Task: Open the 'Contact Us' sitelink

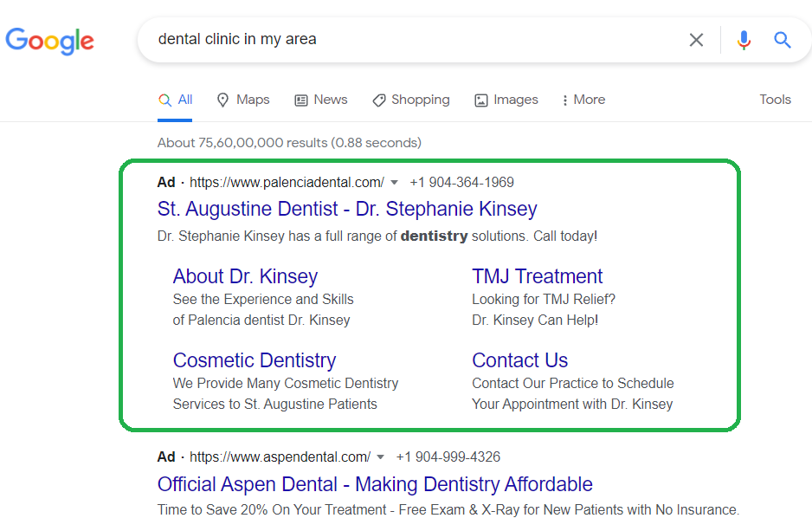Action: (x=520, y=360)
